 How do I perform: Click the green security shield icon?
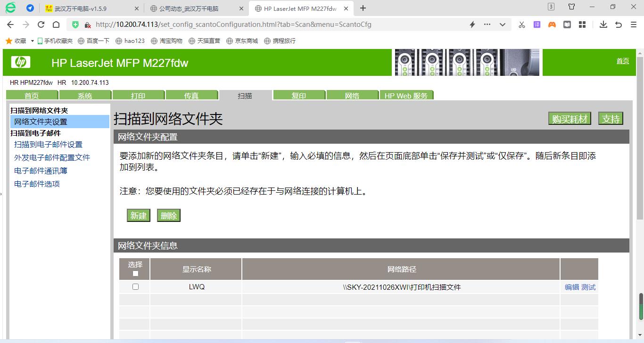click(x=75, y=24)
